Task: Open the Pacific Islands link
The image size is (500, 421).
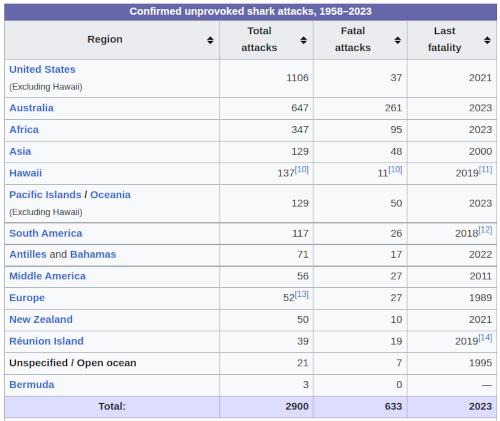Action: pos(45,195)
